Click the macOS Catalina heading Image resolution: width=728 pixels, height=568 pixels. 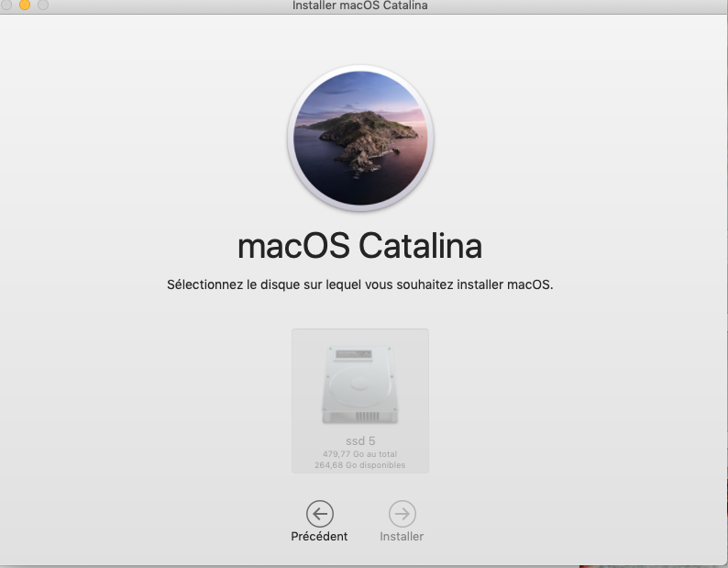pos(359,245)
